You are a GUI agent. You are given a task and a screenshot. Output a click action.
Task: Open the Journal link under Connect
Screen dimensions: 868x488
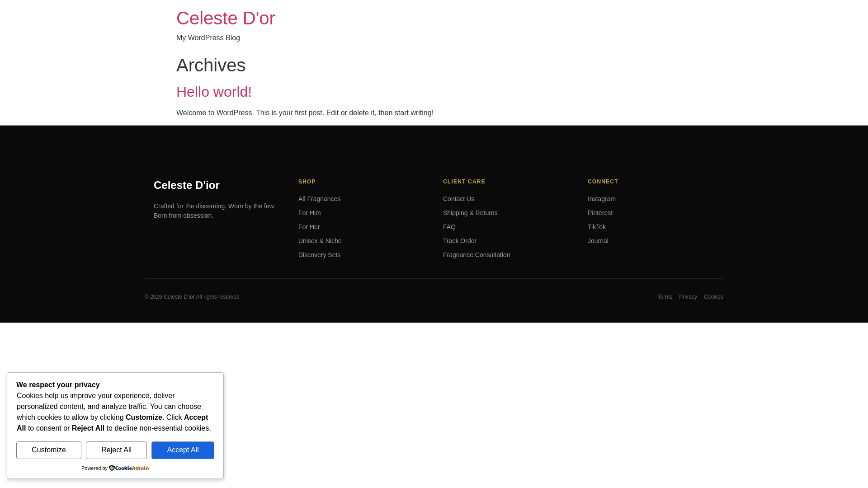pyautogui.click(x=598, y=241)
